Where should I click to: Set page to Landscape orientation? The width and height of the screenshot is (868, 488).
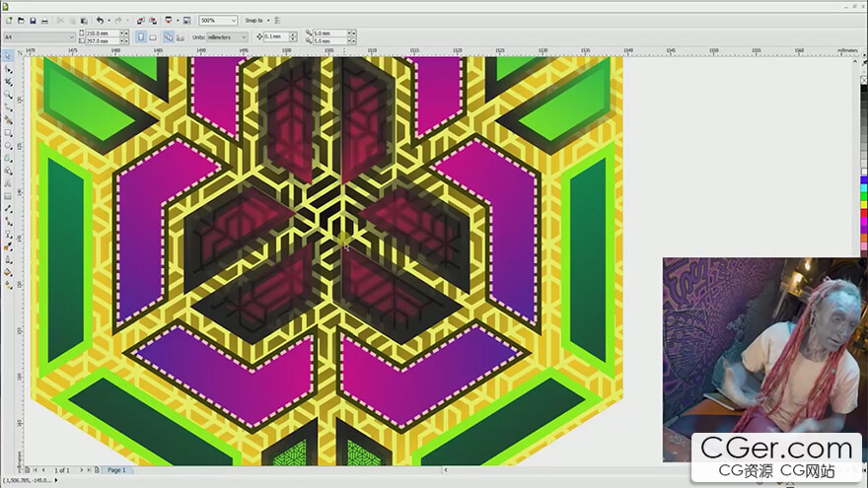(x=153, y=37)
